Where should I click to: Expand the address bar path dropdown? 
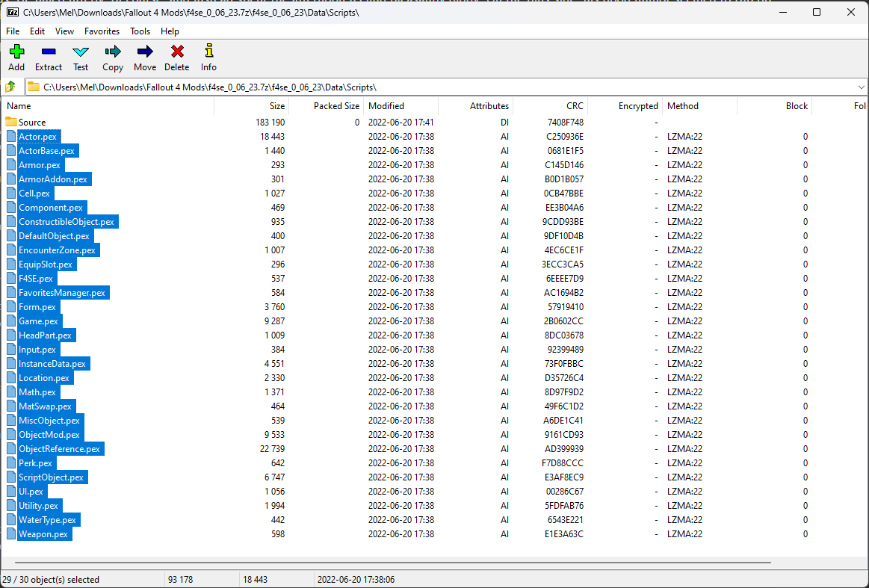[x=861, y=87]
